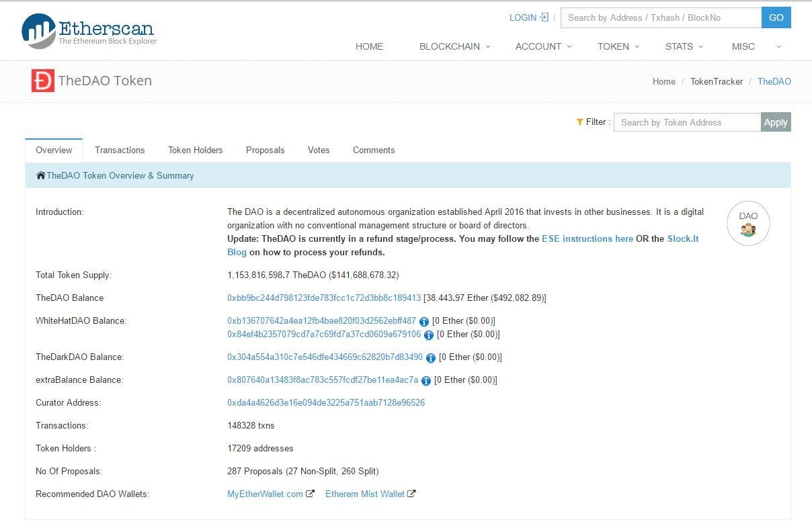Click info icon next to 0xb136707642a4 address

pos(424,322)
